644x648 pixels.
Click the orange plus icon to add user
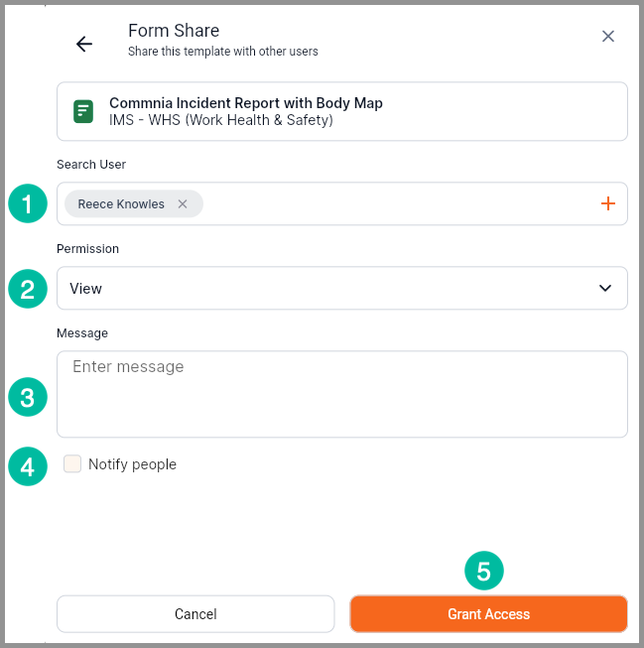click(608, 204)
